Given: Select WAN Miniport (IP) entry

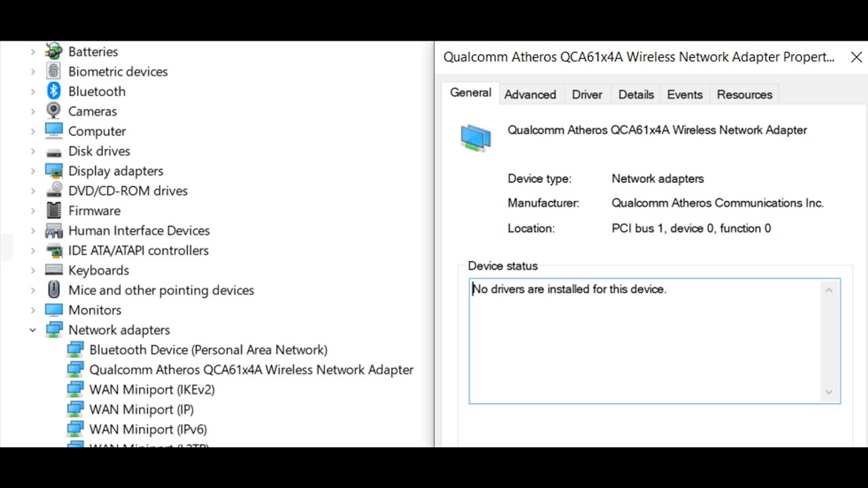Looking at the screenshot, I should click(x=142, y=409).
